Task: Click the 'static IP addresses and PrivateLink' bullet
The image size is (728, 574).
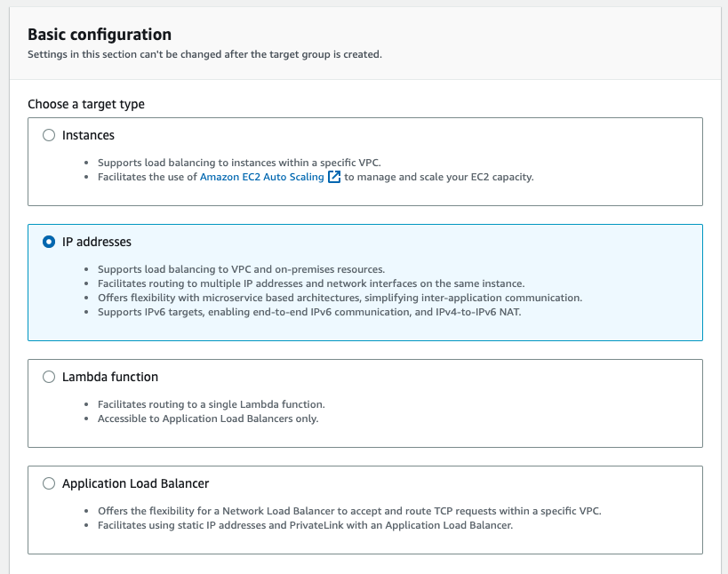Action: click(x=305, y=525)
